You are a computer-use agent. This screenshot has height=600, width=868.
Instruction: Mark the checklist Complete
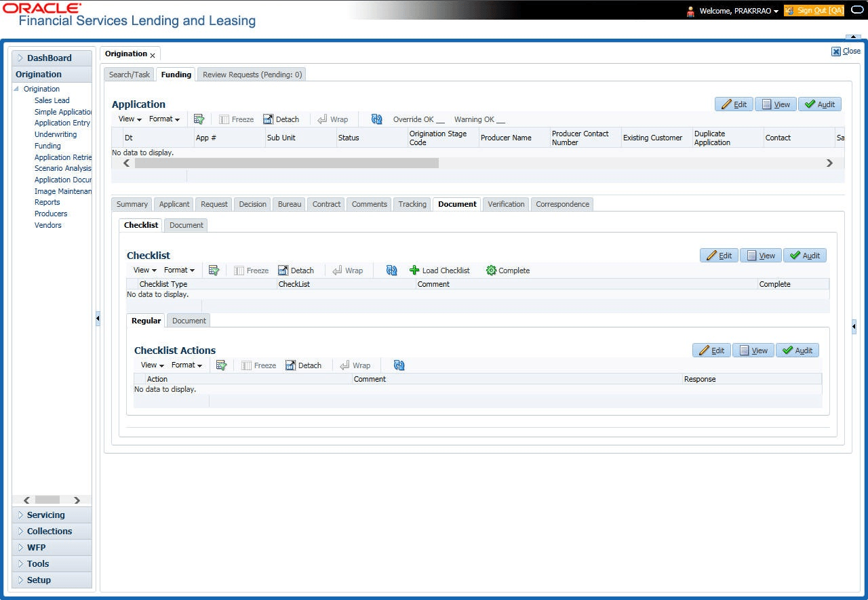pos(508,271)
